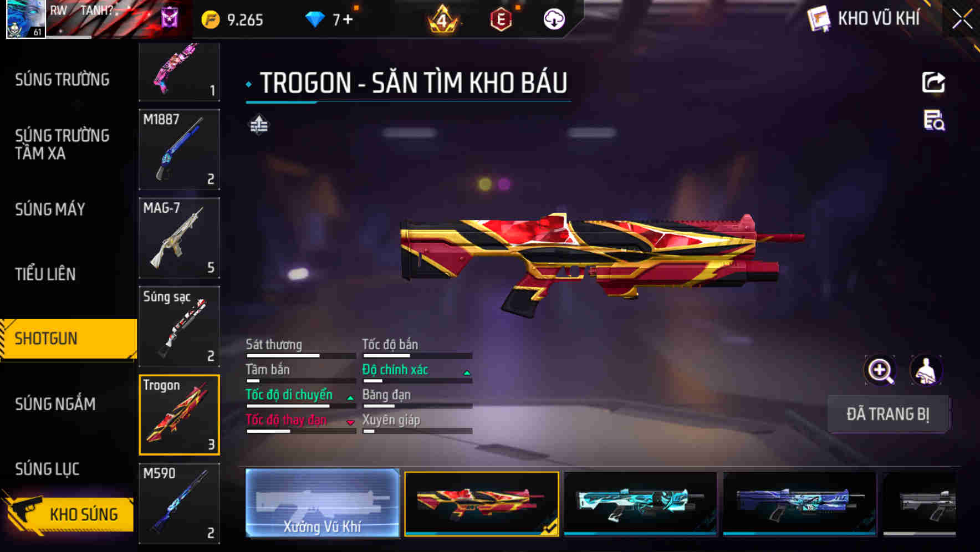980x552 pixels.
Task: Click the weapon attribute icon under title
Action: 259,125
